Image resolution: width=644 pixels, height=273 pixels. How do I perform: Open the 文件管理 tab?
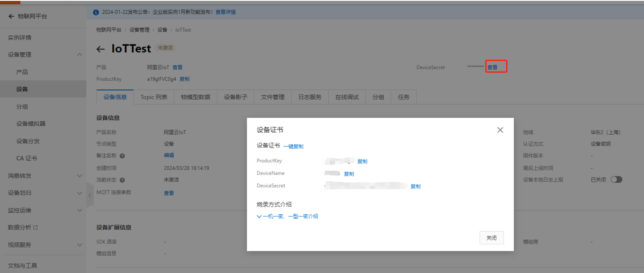pos(273,97)
